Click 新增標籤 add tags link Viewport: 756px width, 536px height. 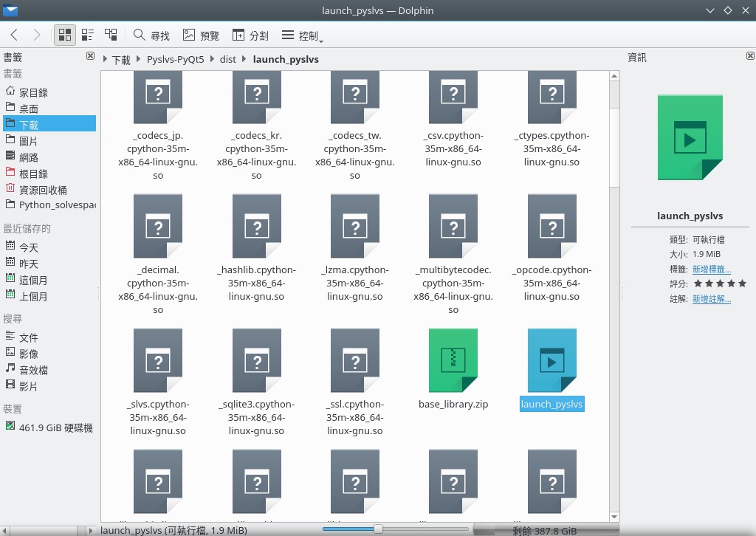tap(712, 269)
